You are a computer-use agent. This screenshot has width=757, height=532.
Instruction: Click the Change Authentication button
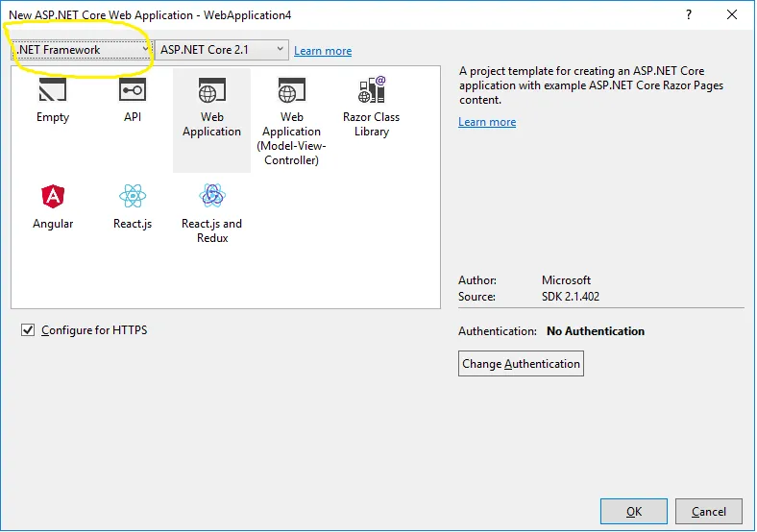click(x=521, y=364)
